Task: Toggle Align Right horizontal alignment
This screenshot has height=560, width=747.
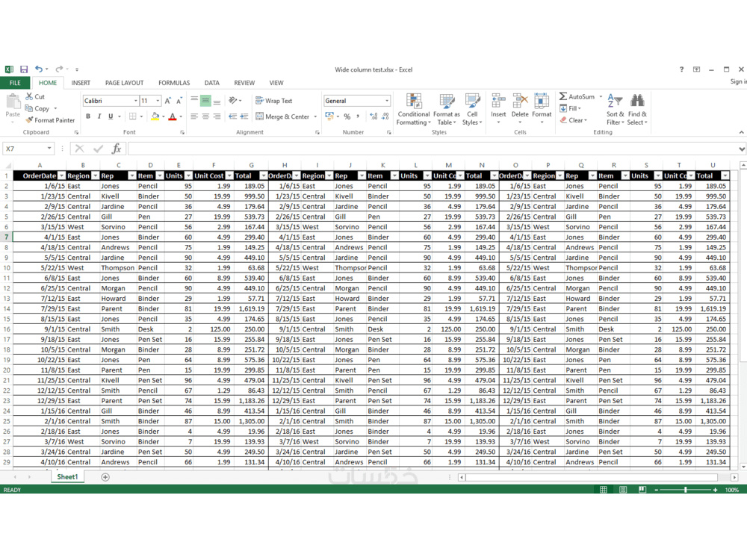Action: pyautogui.click(x=217, y=116)
